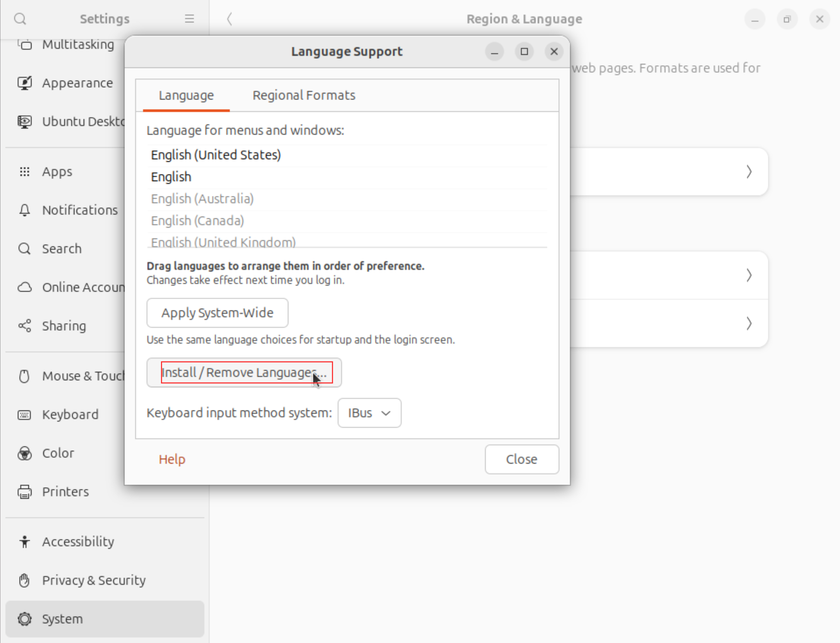Maximize the Language Support dialog

[x=524, y=52]
